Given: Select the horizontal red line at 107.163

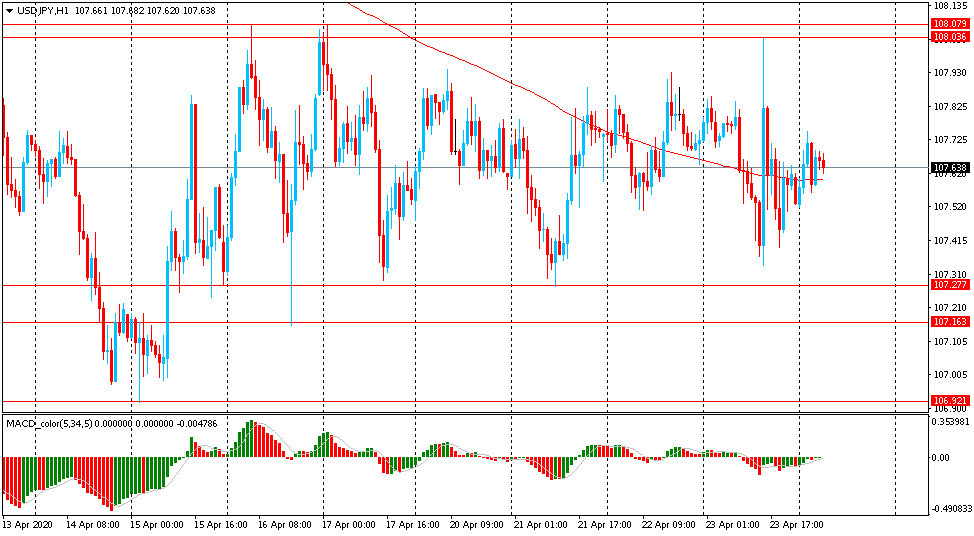Looking at the screenshot, I should (x=466, y=322).
